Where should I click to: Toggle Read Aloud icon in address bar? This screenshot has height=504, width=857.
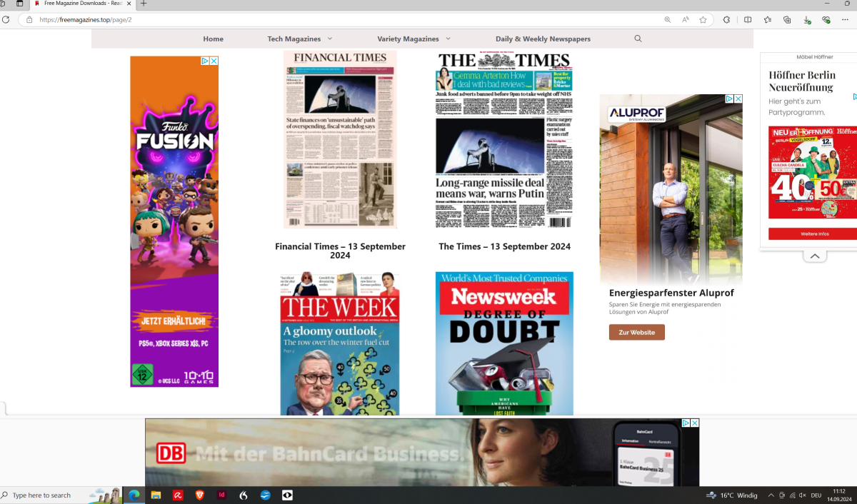[x=686, y=20]
